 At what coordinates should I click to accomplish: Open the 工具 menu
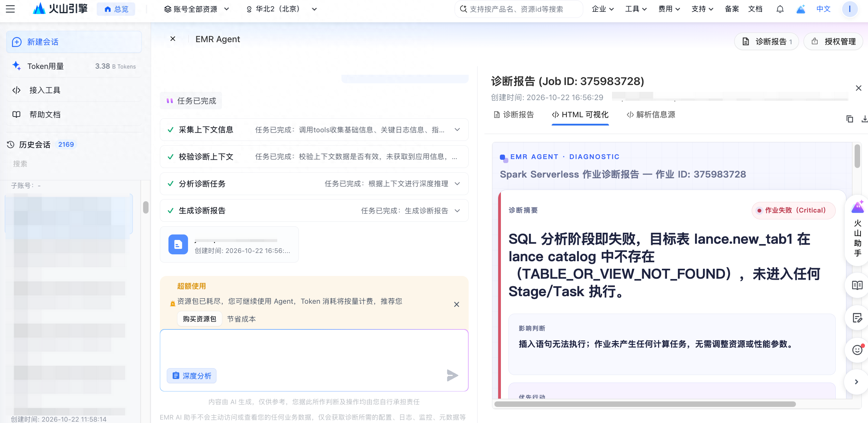[x=636, y=9]
